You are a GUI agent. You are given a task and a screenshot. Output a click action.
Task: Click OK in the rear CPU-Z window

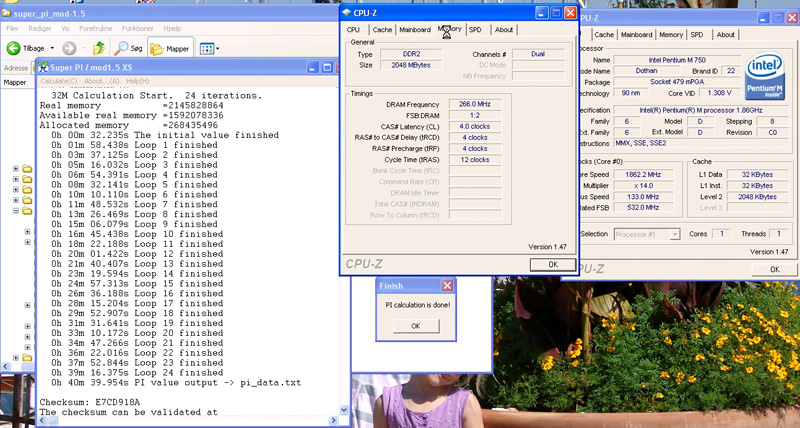pos(774,269)
